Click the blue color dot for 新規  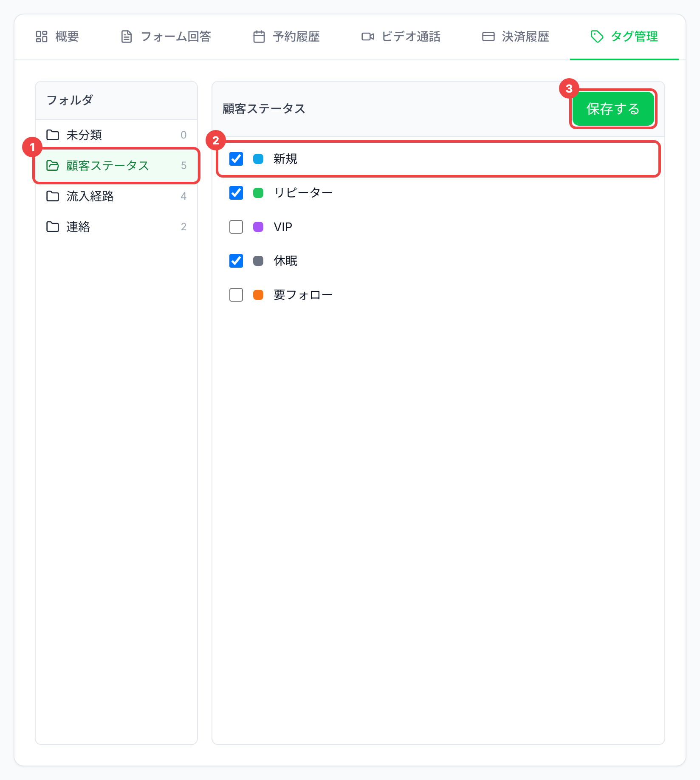pyautogui.click(x=258, y=159)
